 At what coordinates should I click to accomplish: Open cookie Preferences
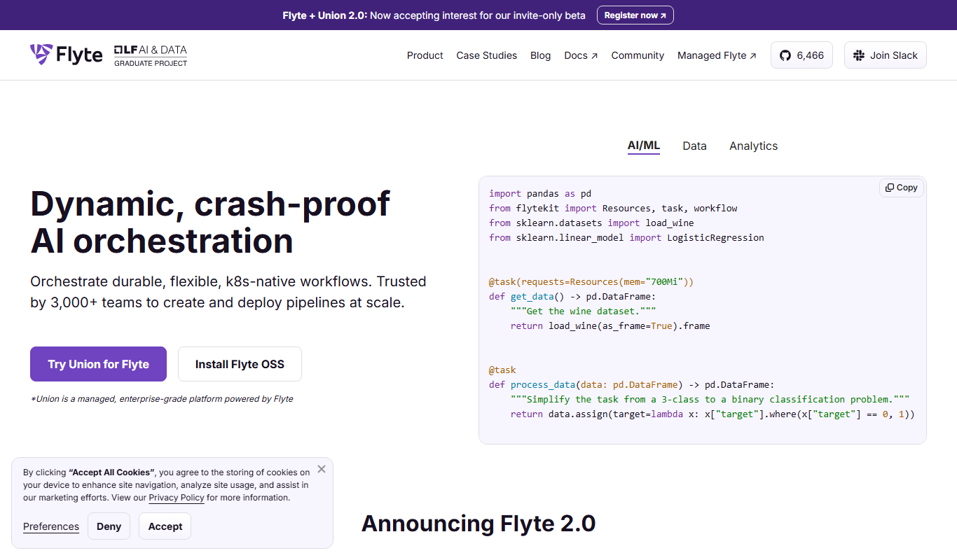(51, 526)
